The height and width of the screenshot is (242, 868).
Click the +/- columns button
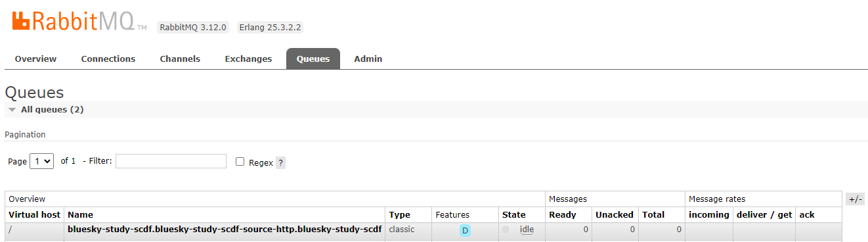[x=855, y=199]
